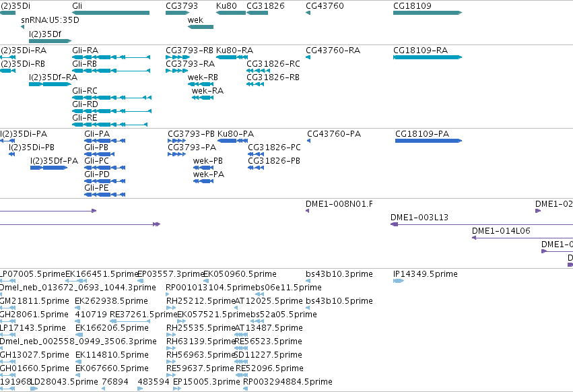Click the RP003294884.5prime EST label
The height and width of the screenshot is (392, 573).
click(288, 382)
